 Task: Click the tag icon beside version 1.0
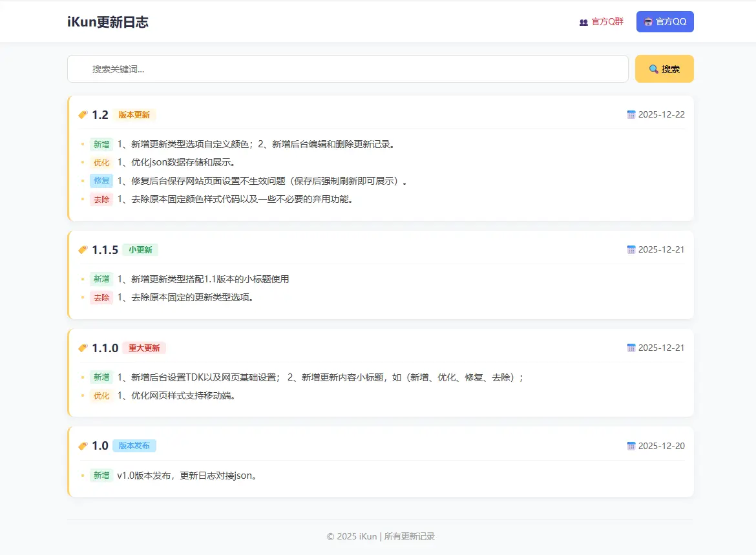coord(83,445)
